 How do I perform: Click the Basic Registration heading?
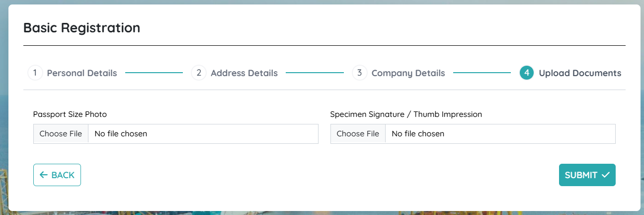point(81,28)
